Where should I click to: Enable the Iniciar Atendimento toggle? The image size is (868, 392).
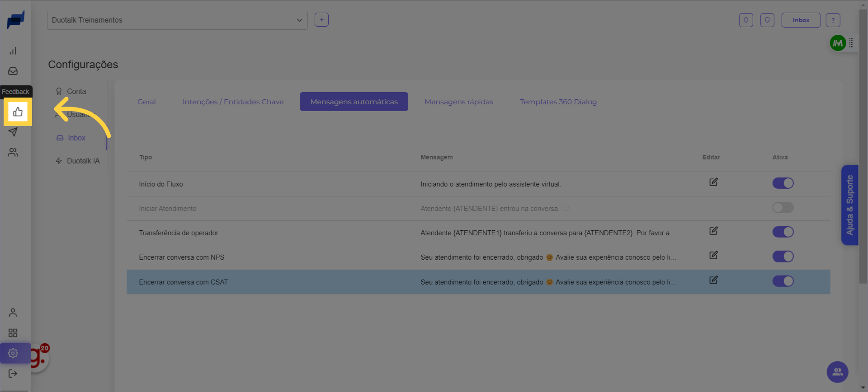(783, 208)
